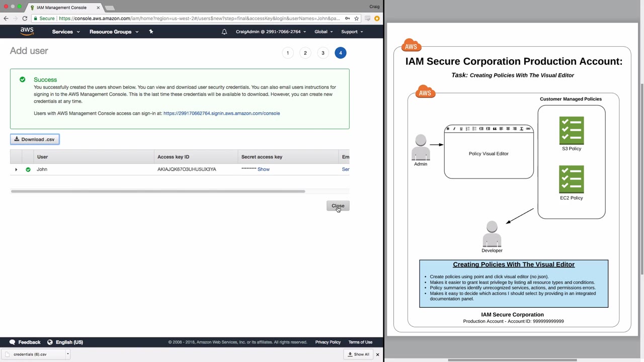Select the IAM Management Console tab
644x362 pixels.
[x=64, y=8]
